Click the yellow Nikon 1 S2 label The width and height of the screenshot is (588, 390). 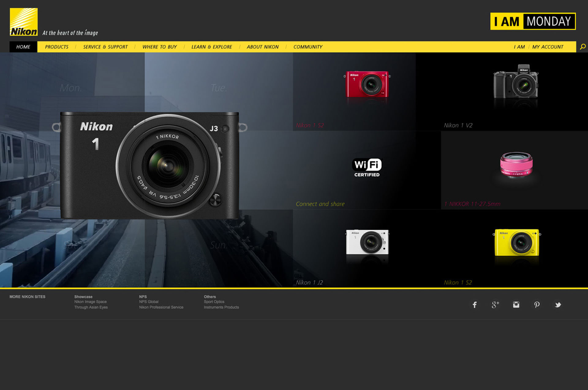click(x=458, y=282)
